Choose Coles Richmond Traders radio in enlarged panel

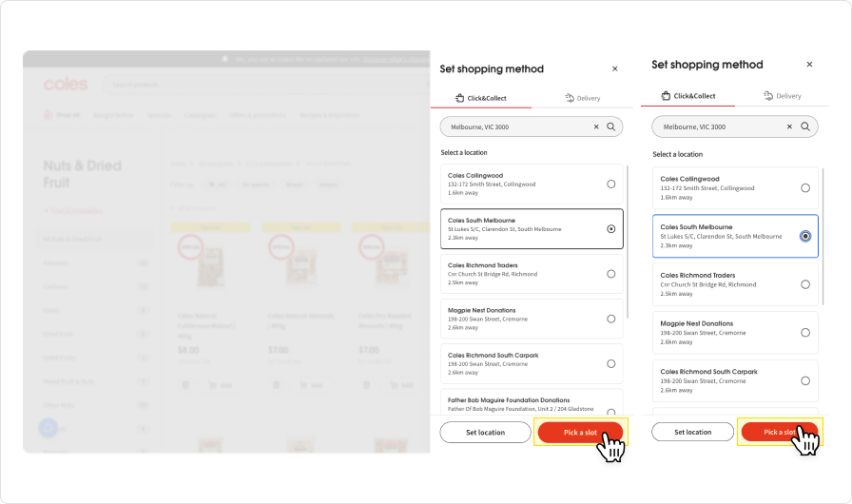pos(805,284)
